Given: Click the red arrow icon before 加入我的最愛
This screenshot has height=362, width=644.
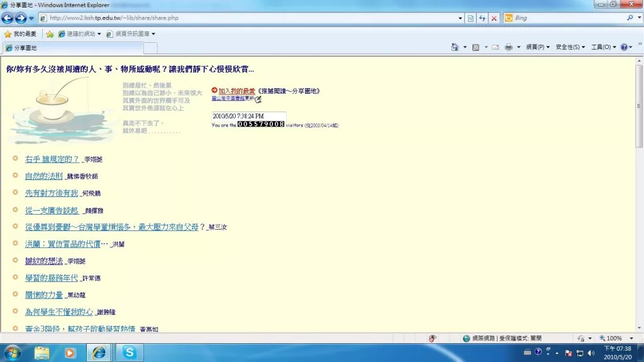Looking at the screenshot, I should 214,91.
